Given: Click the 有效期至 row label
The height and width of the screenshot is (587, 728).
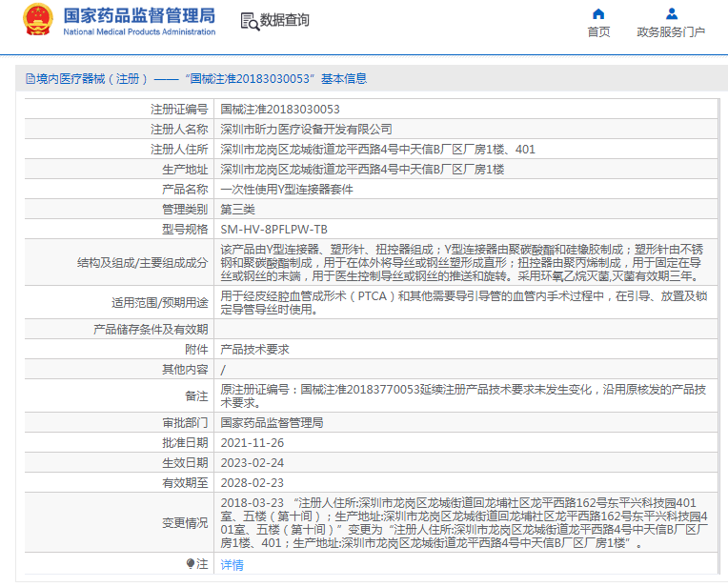Looking at the screenshot, I should click(185, 483).
